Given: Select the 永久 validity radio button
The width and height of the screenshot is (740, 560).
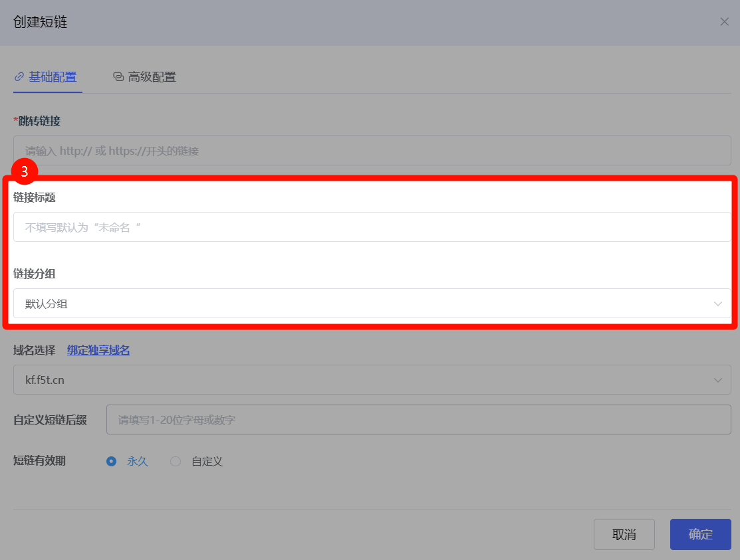Looking at the screenshot, I should [112, 461].
